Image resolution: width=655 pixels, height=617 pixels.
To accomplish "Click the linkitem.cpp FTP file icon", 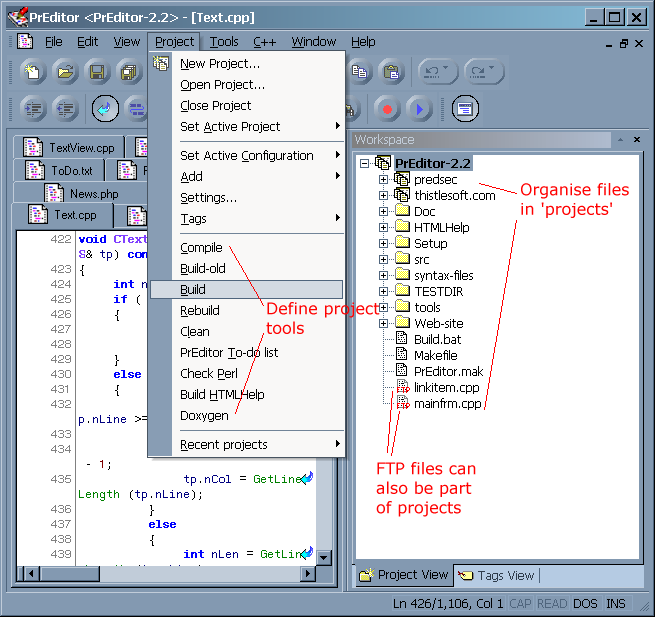I will point(403,387).
